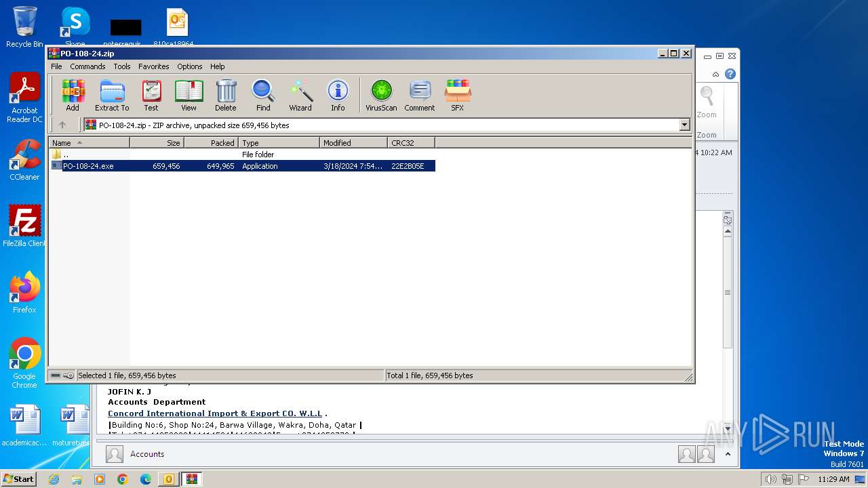This screenshot has width=868, height=488.
Task: Open Google Chrome desktop shortcut
Action: (x=24, y=363)
